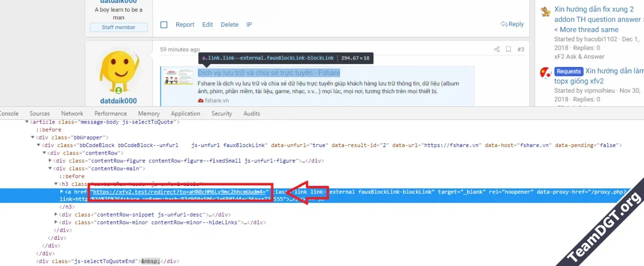Click the xfv2.test redirect href URL

(x=180, y=192)
